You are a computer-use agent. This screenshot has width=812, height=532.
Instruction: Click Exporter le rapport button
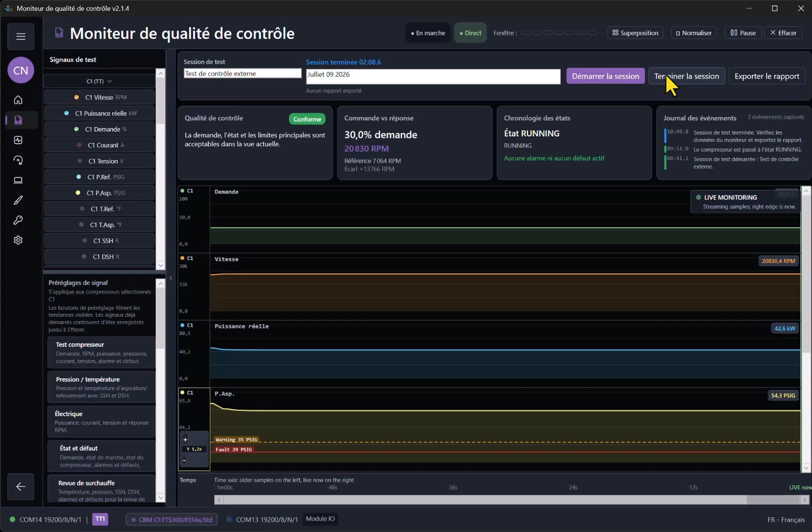[767, 76]
